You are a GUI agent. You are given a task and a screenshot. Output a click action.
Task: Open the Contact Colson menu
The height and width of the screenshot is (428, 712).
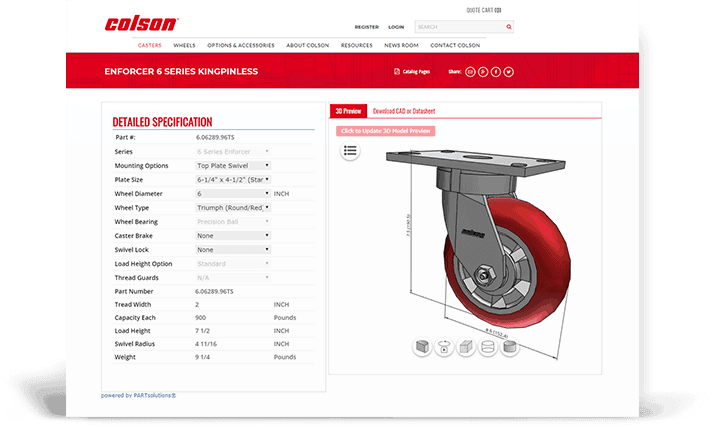click(455, 45)
